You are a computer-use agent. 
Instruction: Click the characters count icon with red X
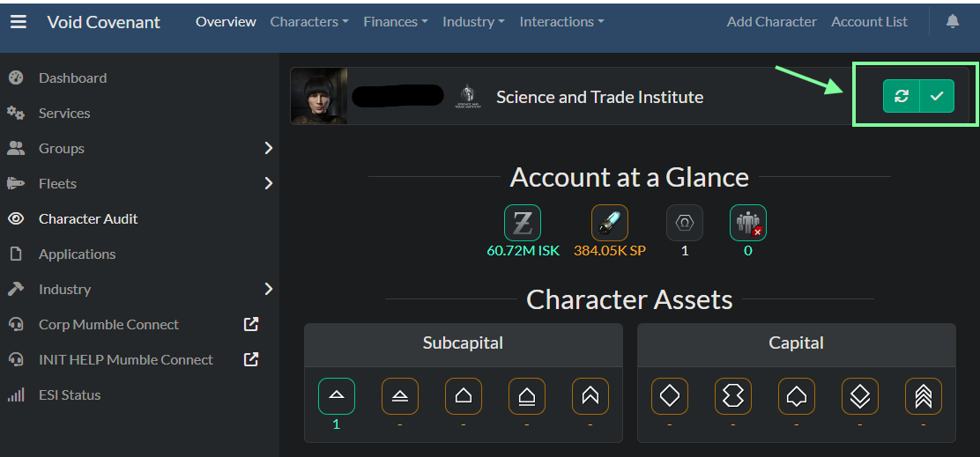(x=748, y=223)
